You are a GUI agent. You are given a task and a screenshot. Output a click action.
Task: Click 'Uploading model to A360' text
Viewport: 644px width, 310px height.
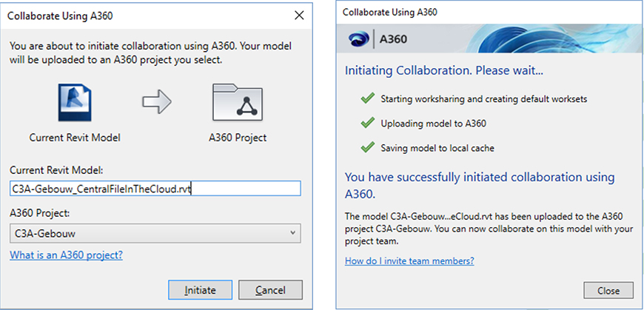(x=433, y=124)
